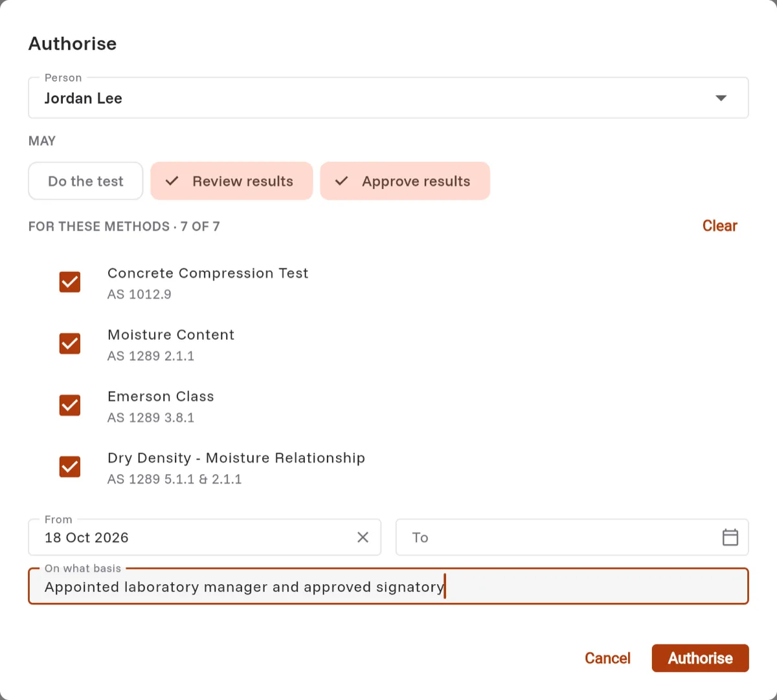Click the FOR THESE METHODS · 7 OF 7 heading

(124, 227)
